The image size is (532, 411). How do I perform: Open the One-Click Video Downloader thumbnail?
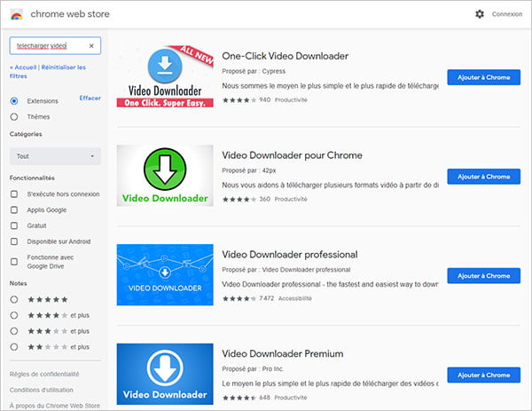click(164, 77)
